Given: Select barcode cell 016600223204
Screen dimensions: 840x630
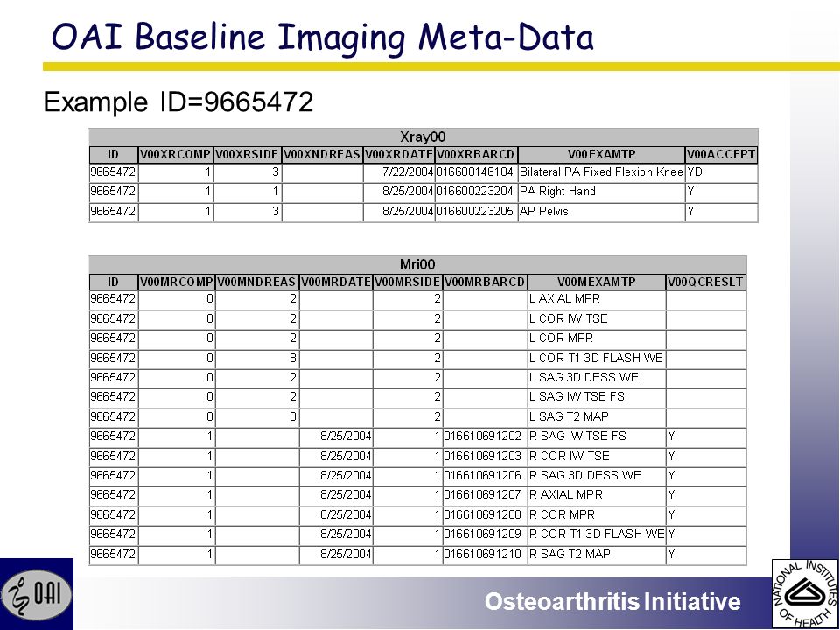Looking at the screenshot, I should point(476,192).
